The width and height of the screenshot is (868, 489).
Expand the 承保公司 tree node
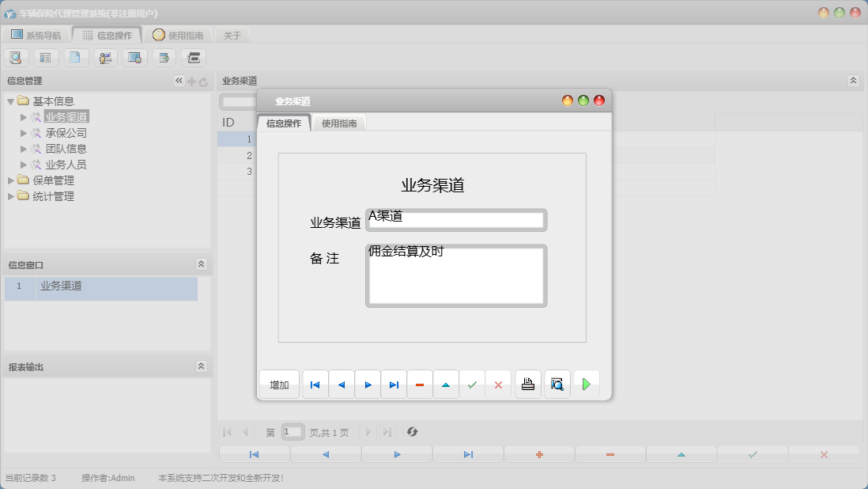24,132
